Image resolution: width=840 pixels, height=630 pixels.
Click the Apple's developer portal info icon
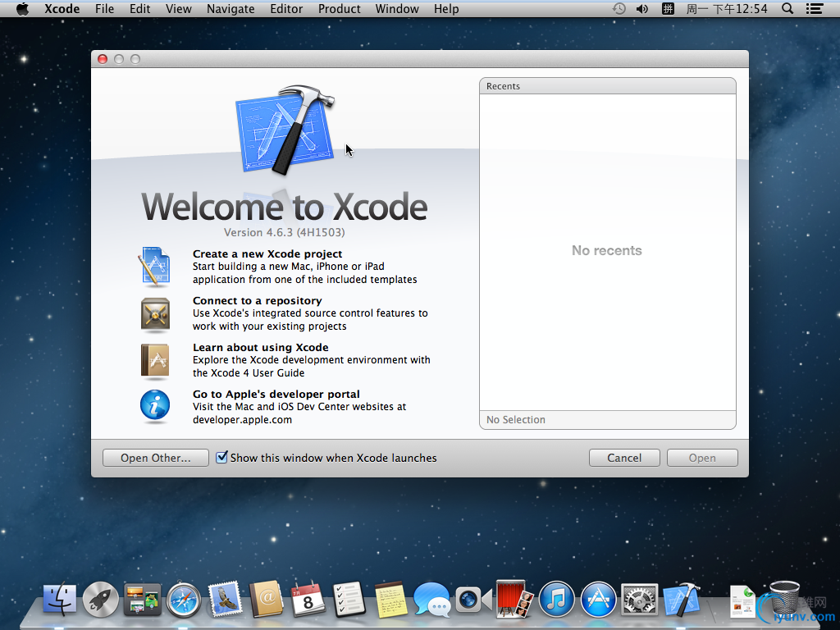(x=154, y=406)
